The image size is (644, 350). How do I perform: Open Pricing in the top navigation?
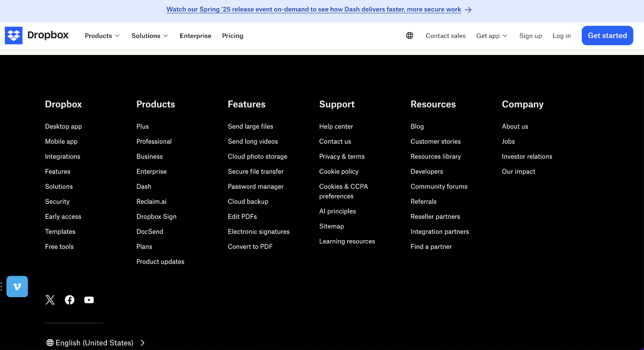pyautogui.click(x=233, y=36)
